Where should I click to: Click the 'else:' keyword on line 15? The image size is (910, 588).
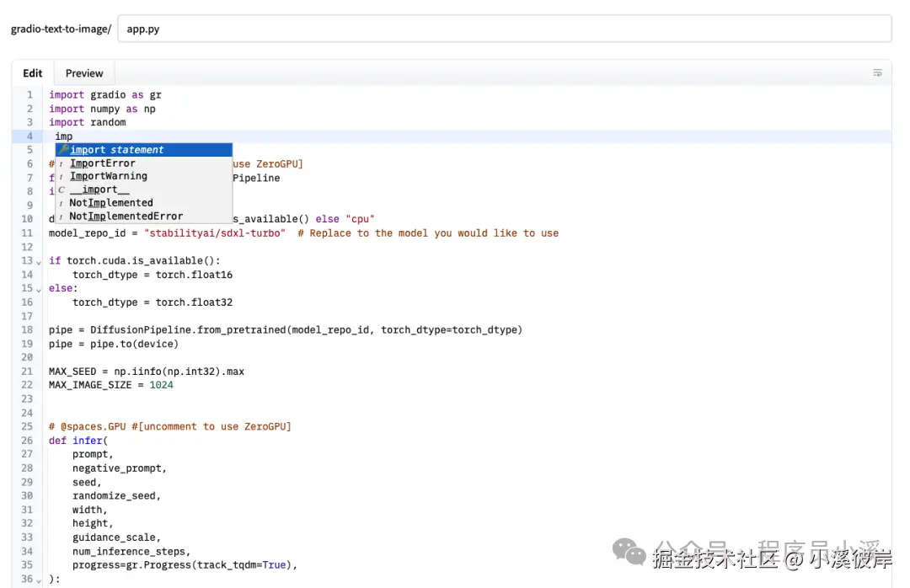(x=63, y=288)
